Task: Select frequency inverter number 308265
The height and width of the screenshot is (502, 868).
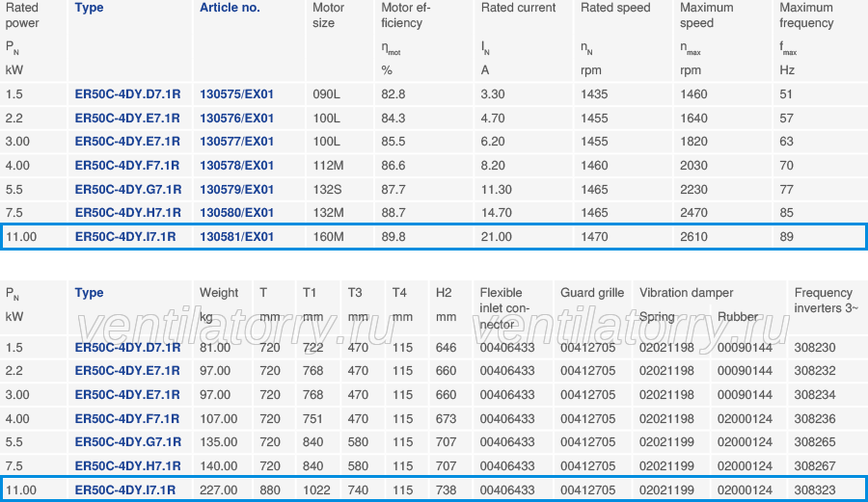Action: (815, 442)
